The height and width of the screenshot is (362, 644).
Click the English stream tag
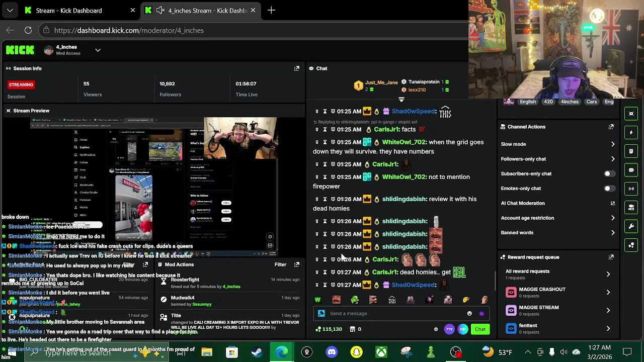point(528,102)
